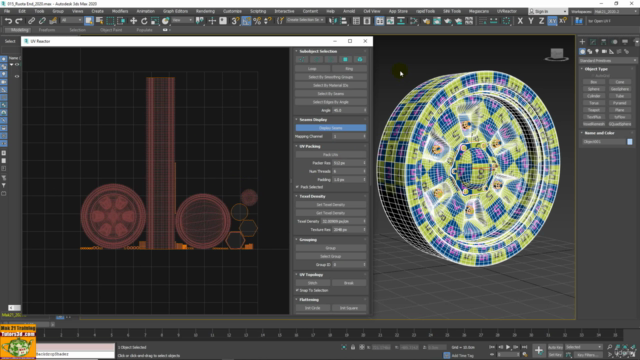Click Select By Smoothing Groups button
The image size is (640, 360).
331,77
